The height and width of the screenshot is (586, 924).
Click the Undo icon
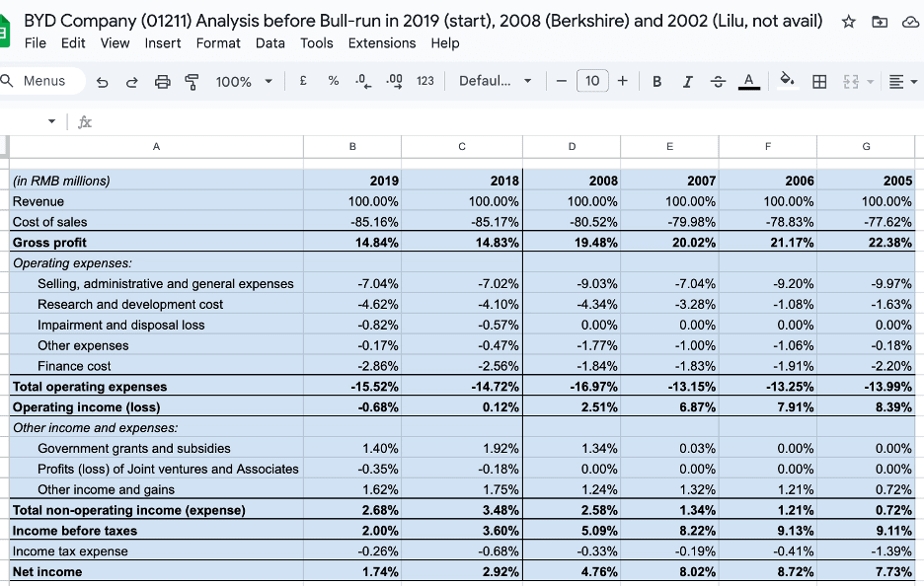coord(102,81)
